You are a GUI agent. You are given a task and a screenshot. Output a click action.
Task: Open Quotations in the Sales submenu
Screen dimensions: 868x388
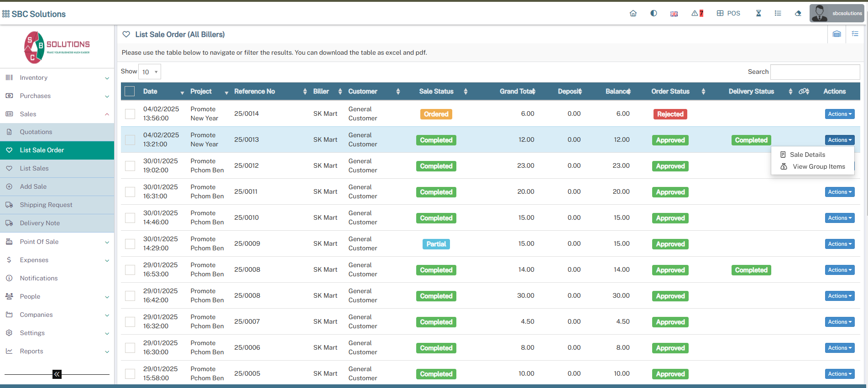36,132
